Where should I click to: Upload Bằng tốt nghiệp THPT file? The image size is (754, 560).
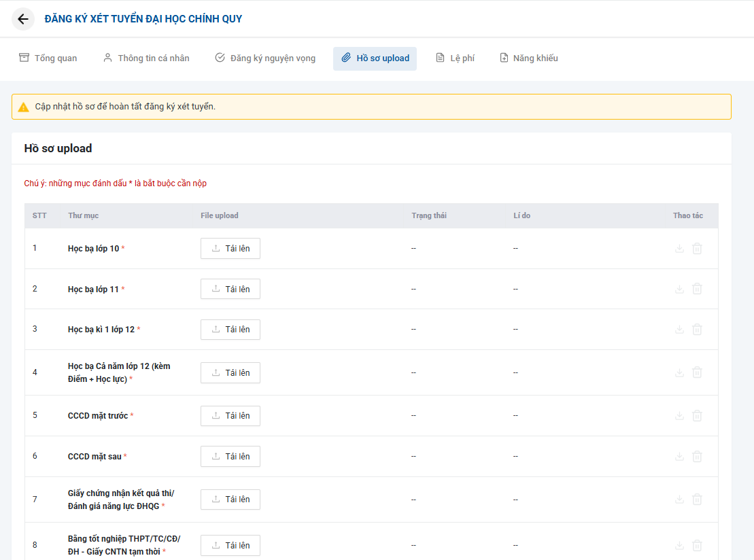pyautogui.click(x=230, y=545)
